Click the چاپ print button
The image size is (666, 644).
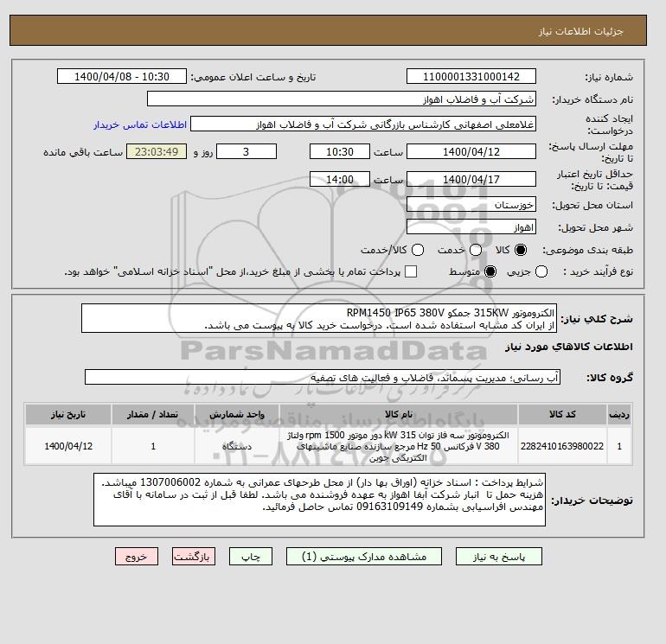click(x=251, y=556)
